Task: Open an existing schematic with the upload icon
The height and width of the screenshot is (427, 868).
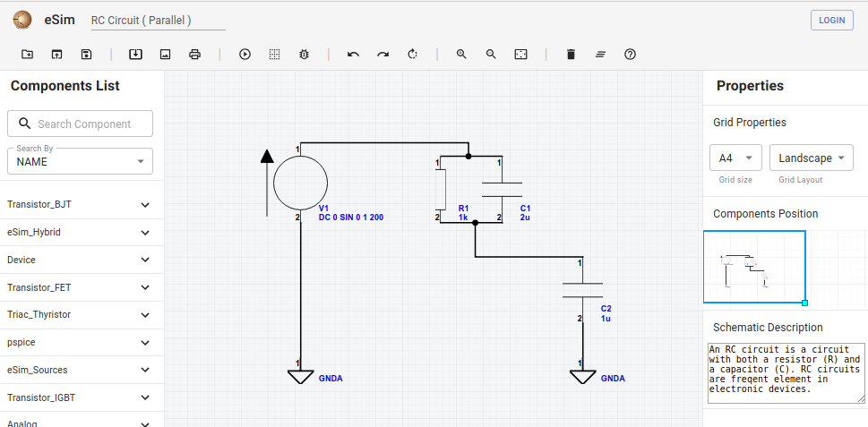Action: [56, 55]
